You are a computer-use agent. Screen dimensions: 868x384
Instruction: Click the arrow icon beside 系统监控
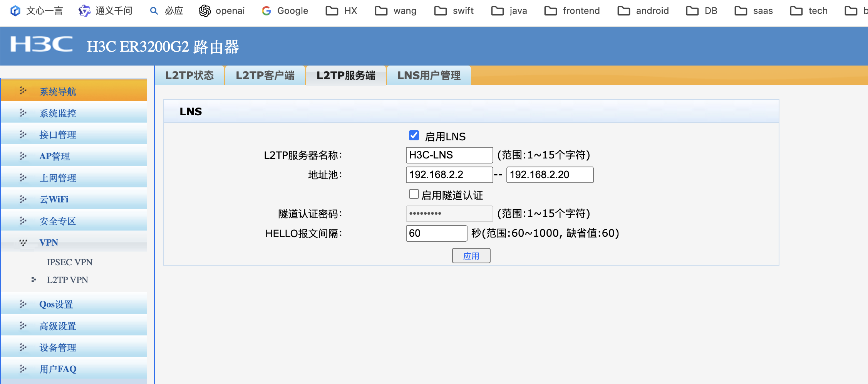point(23,112)
